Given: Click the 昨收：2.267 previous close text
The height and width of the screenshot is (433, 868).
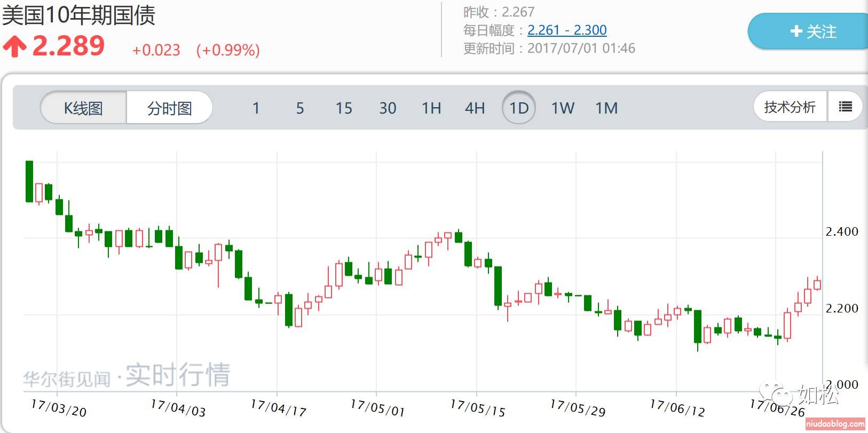Looking at the screenshot, I should pyautogui.click(x=499, y=12).
